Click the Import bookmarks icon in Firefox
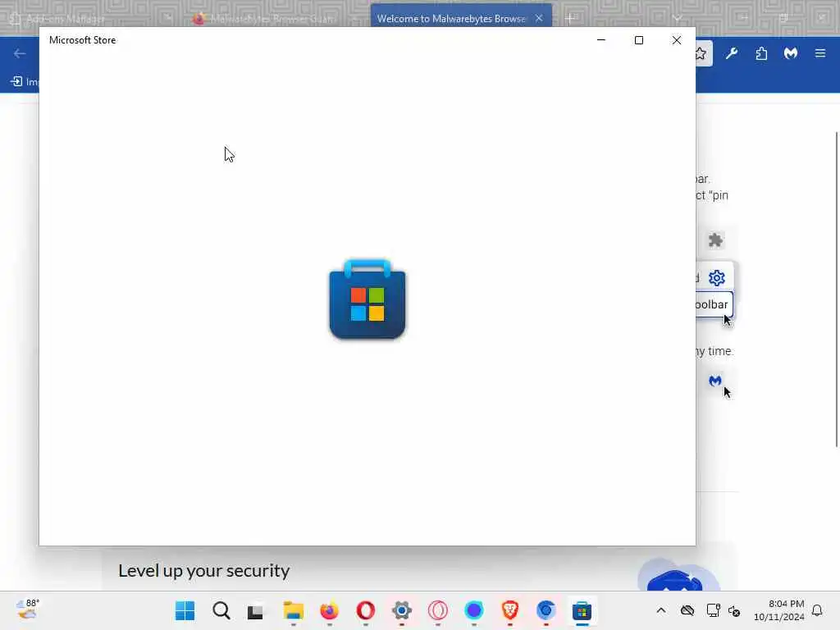This screenshot has height=630, width=840. [x=16, y=81]
